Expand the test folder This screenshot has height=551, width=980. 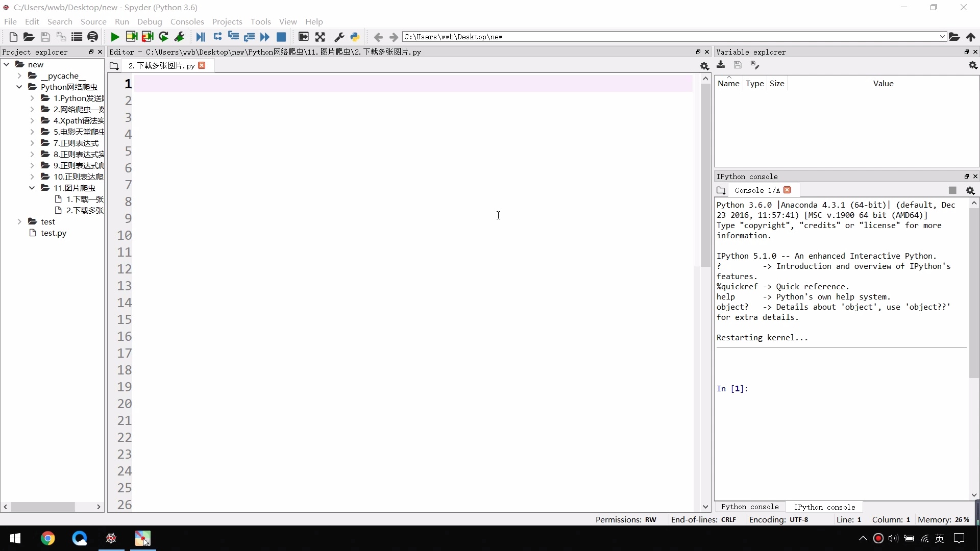pyautogui.click(x=19, y=221)
